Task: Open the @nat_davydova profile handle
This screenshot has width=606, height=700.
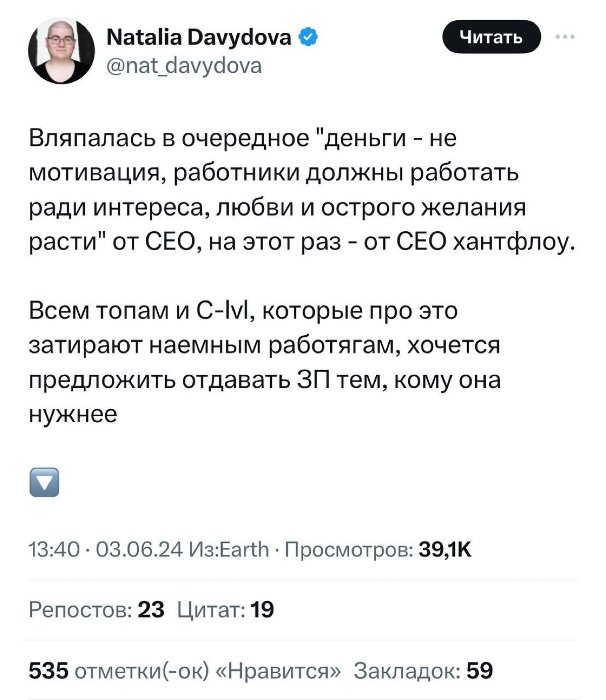Action: (x=184, y=64)
